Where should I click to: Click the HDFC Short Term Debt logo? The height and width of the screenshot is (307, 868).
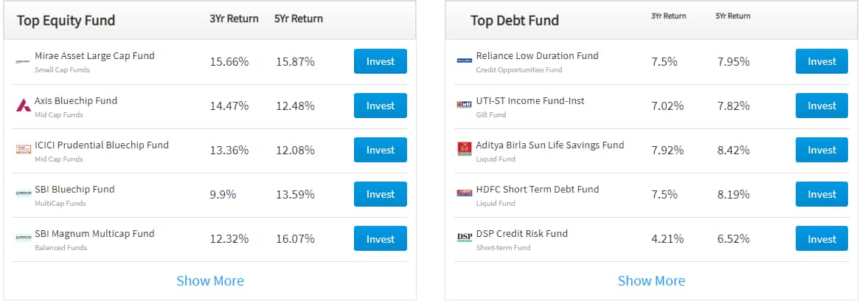point(465,193)
